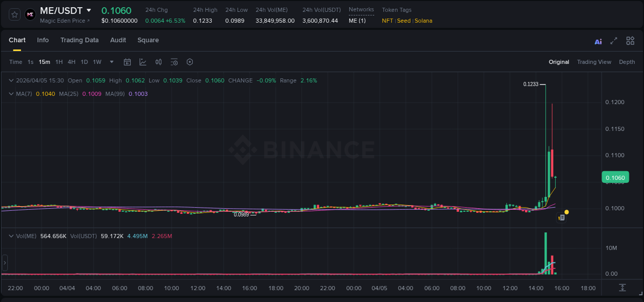Expand the left side panel arrow

[x=4, y=263]
